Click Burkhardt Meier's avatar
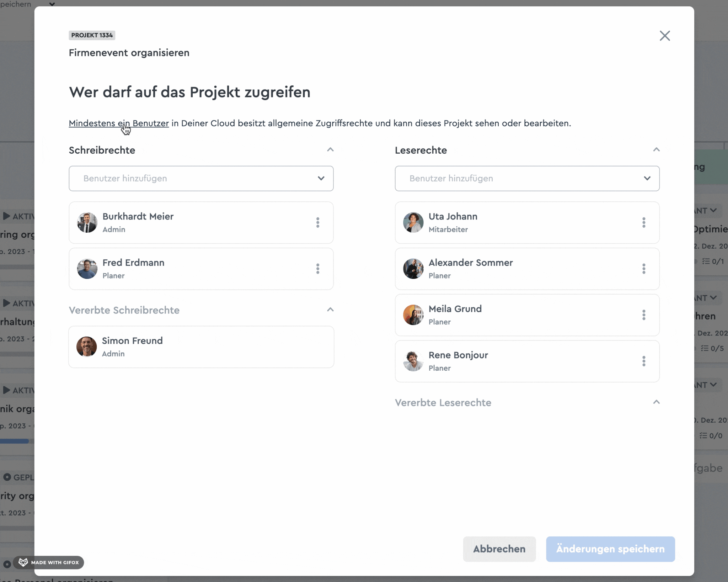The width and height of the screenshot is (728, 582). 87,222
